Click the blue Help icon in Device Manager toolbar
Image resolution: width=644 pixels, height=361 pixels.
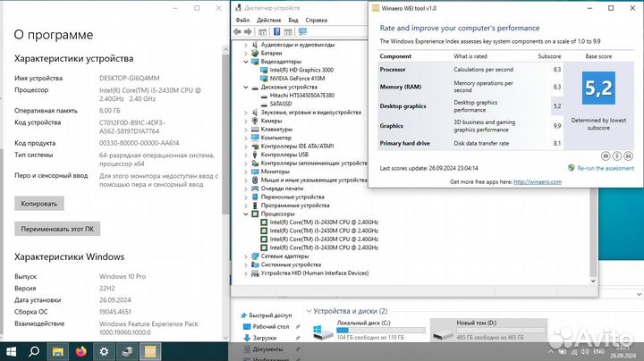[x=277, y=31]
